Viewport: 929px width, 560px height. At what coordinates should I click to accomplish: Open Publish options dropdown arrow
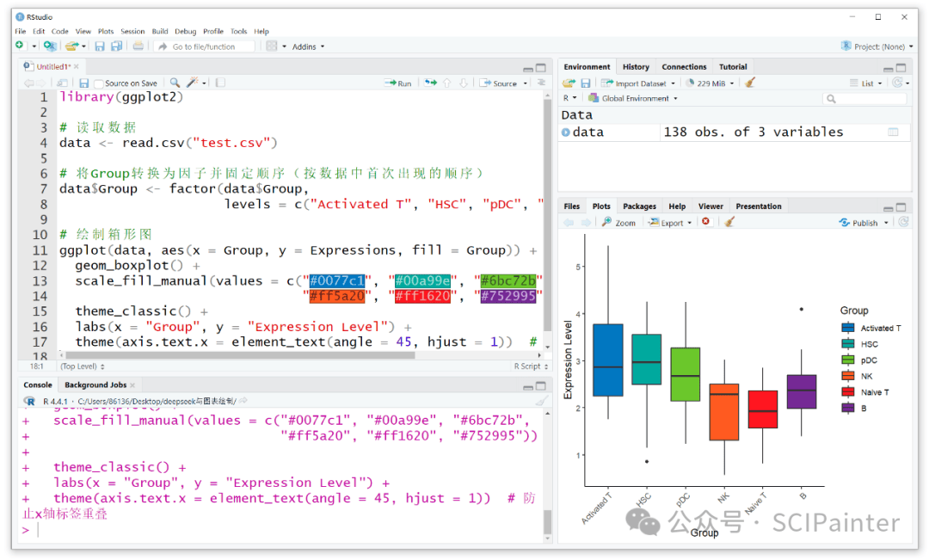tap(886, 223)
